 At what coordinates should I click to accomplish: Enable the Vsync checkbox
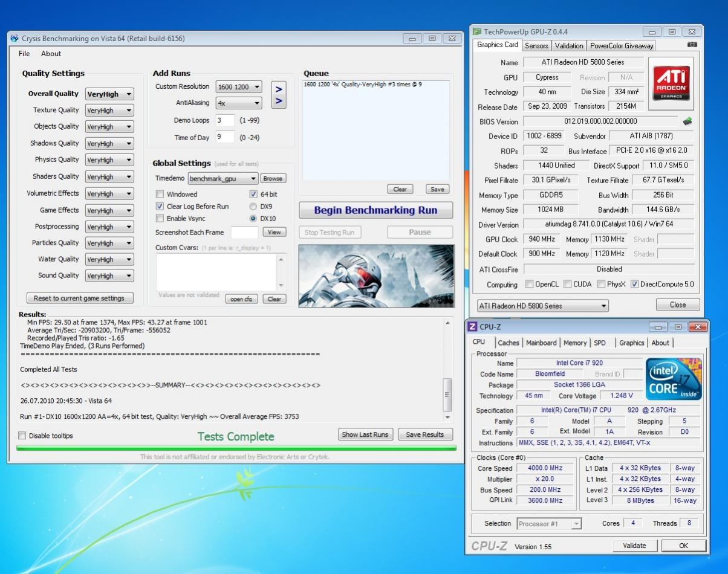point(160,218)
